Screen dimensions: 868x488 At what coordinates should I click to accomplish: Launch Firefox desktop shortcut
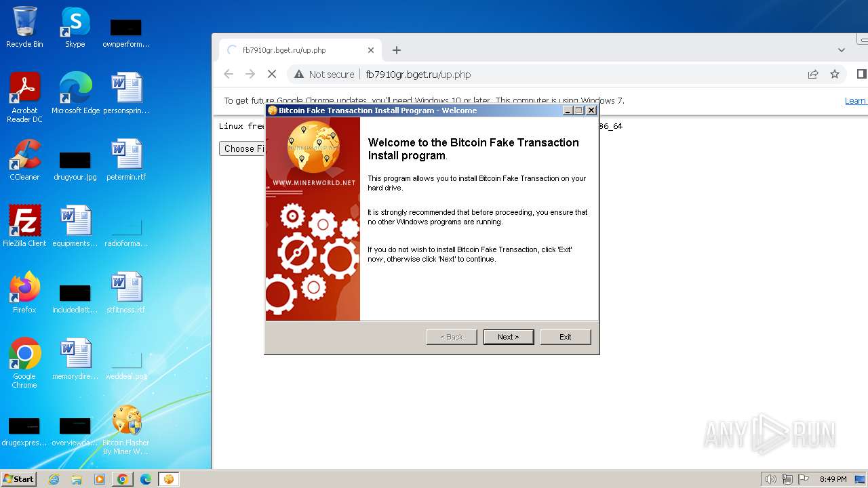pos(24,293)
